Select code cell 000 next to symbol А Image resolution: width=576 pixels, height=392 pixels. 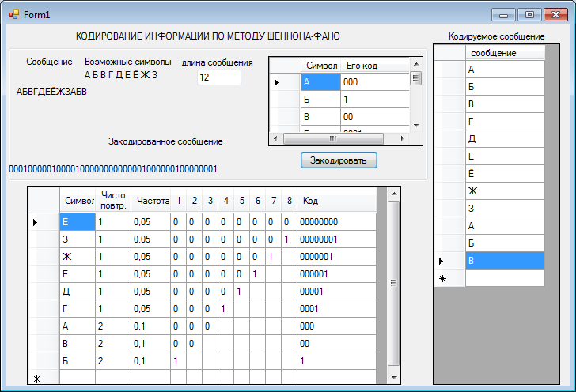[375, 82]
